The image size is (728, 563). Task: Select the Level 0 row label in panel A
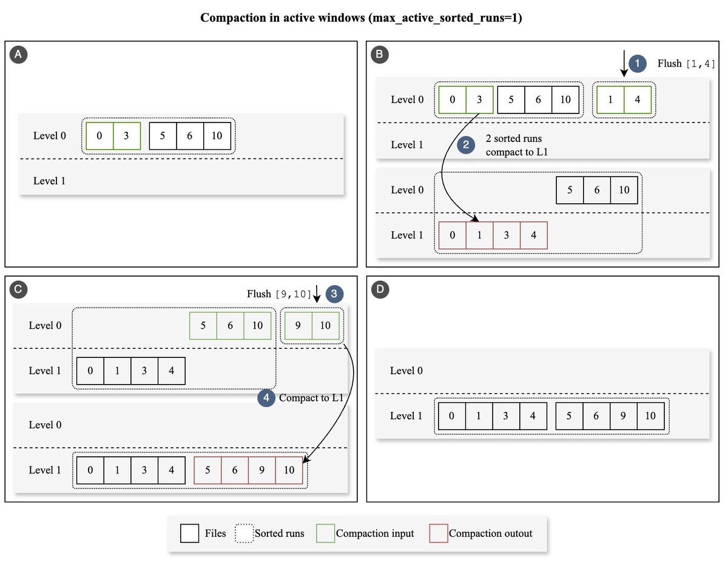50,136
